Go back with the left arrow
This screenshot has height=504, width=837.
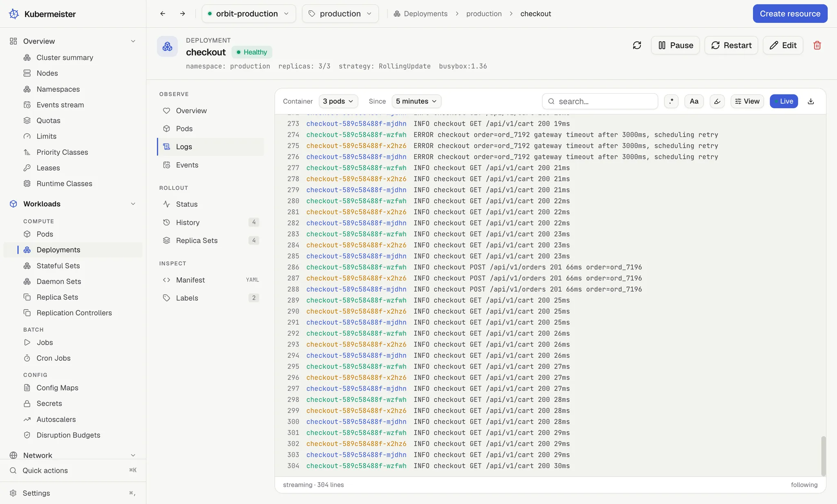[x=163, y=14]
